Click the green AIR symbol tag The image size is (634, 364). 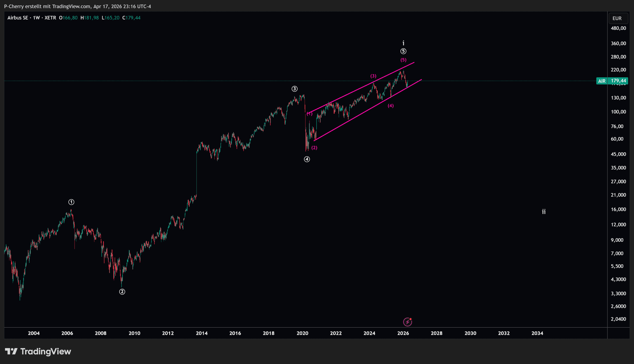click(x=602, y=81)
